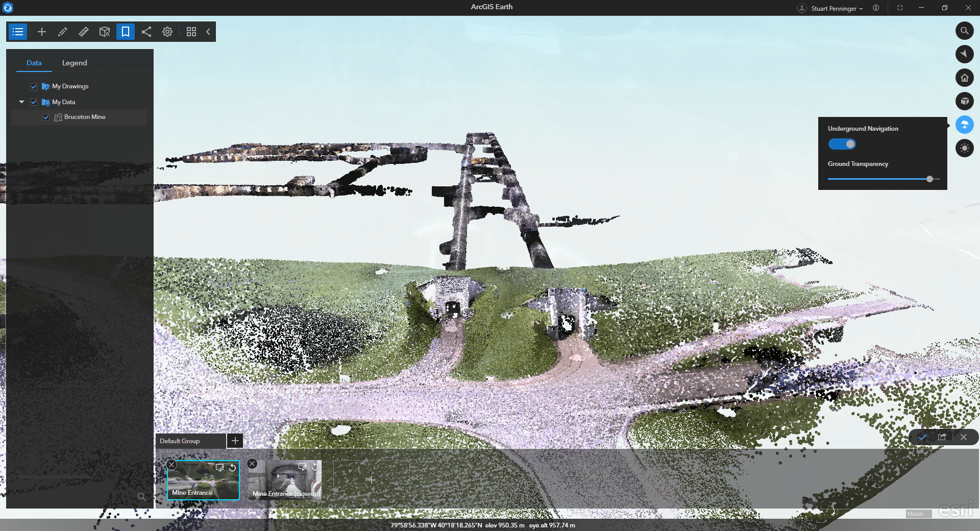Open the Mine Entrance (closeup) bookmark
Screen dimensions: 980x531
click(x=286, y=480)
